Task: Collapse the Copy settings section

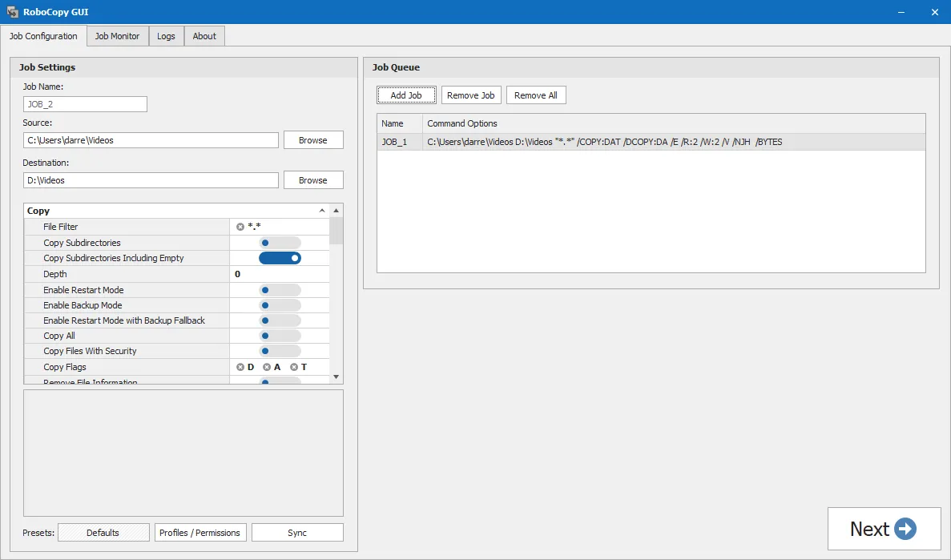Action: (322, 209)
